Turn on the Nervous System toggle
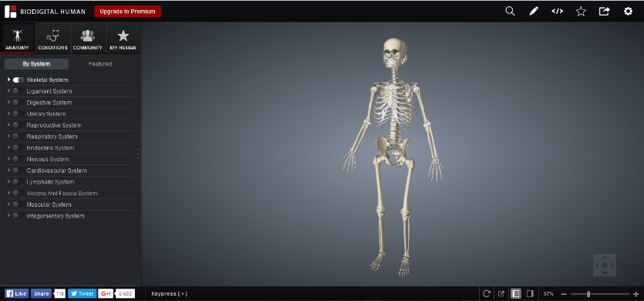Viewport: 644px width, 301px height. 19,159
